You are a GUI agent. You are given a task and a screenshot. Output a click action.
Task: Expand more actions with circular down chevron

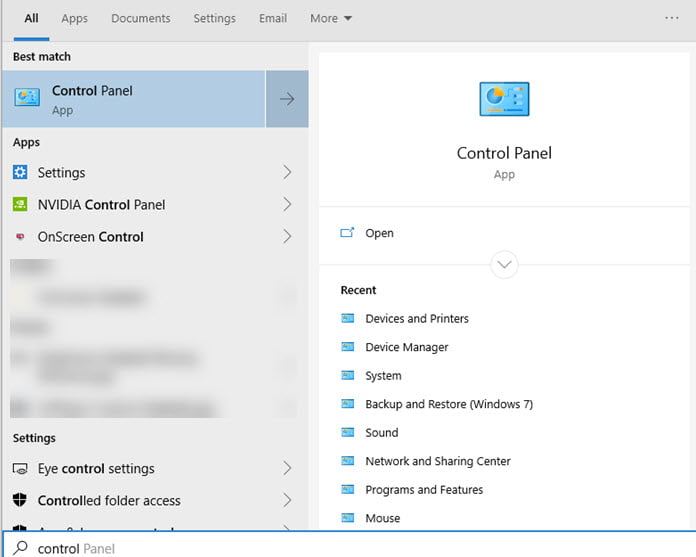click(x=504, y=265)
